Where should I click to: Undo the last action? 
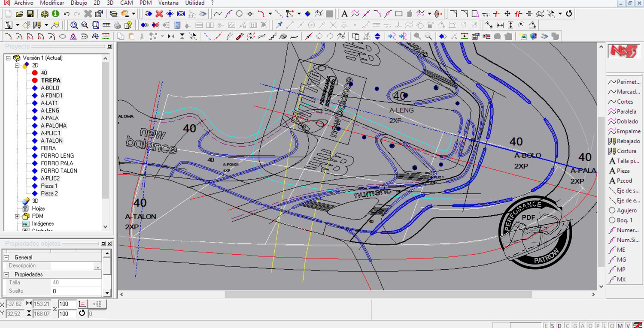67,14
